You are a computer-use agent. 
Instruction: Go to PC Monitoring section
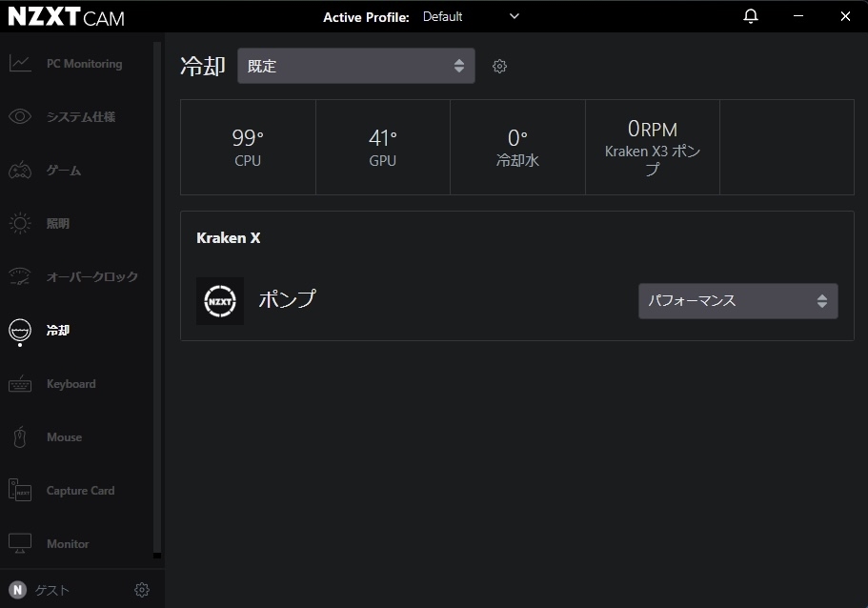[84, 64]
